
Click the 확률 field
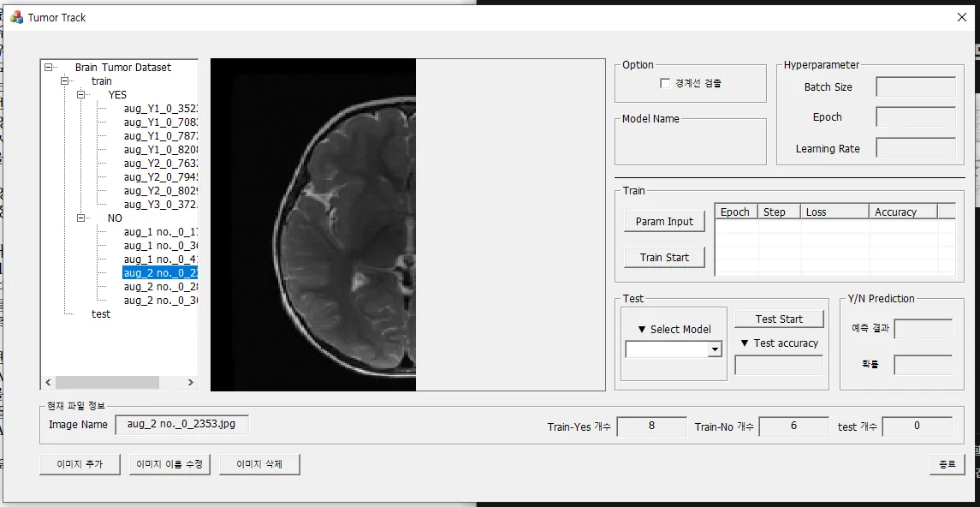pyautogui.click(x=924, y=365)
